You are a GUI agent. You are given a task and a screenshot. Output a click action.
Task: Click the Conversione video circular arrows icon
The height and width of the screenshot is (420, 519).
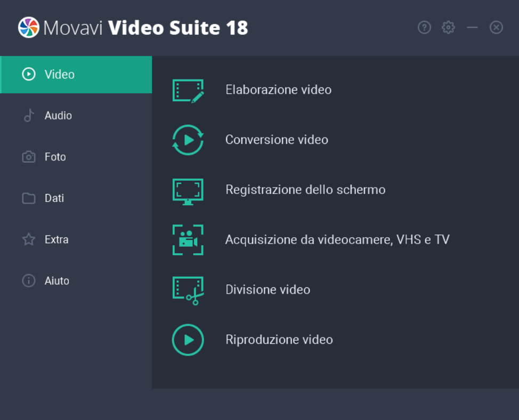pyautogui.click(x=188, y=140)
